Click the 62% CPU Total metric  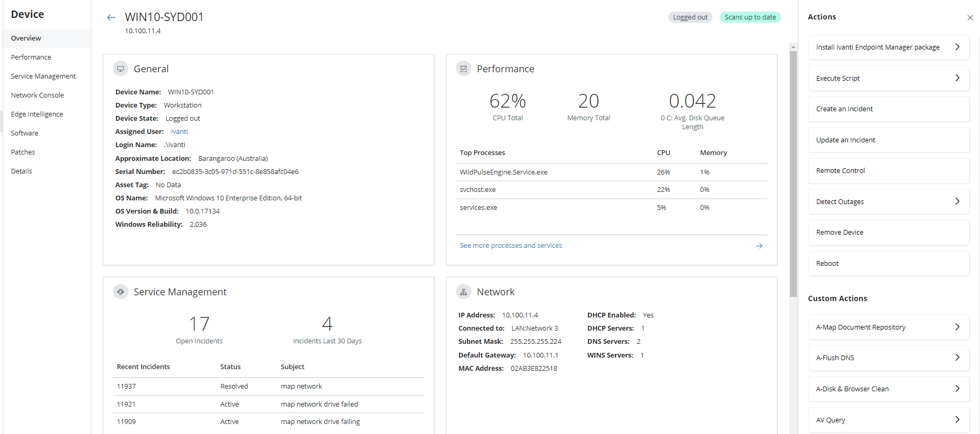pos(508,106)
